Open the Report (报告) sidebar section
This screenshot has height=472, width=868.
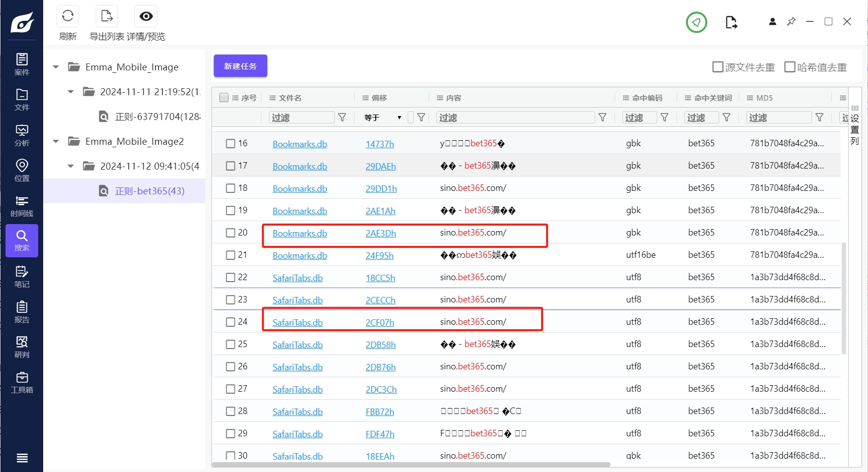coord(22,312)
